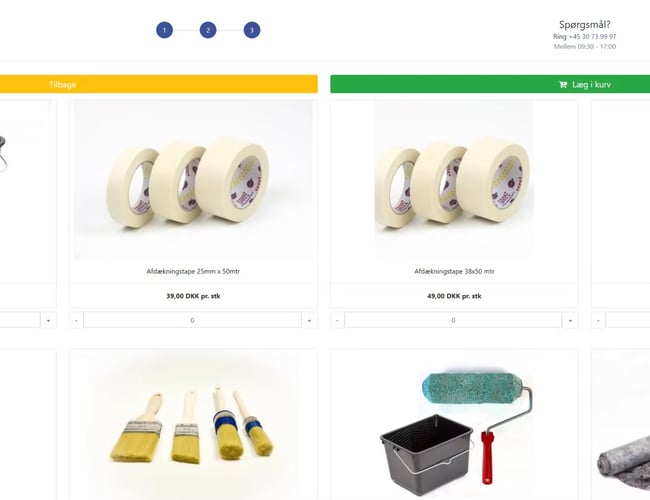Go back with the yellow Tilbage button

tap(159, 84)
